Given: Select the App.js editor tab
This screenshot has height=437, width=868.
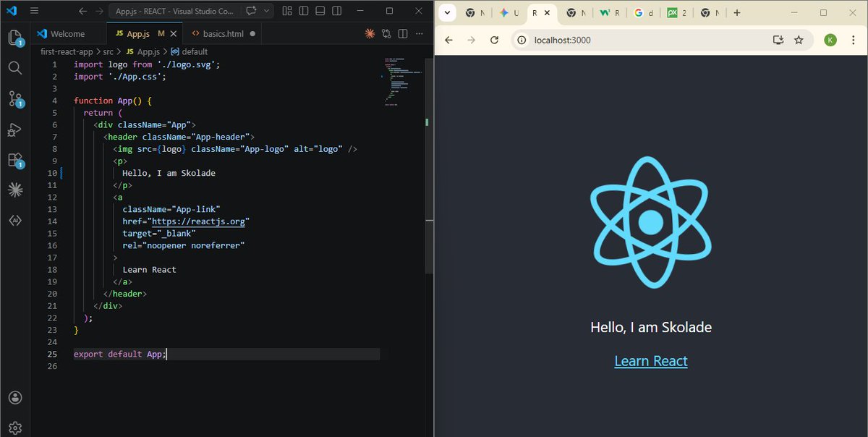Looking at the screenshot, I should (x=145, y=33).
